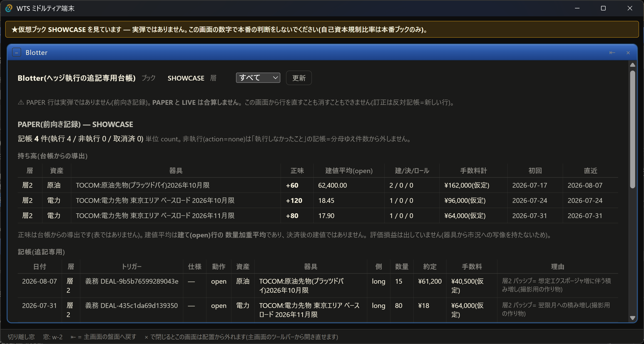This screenshot has height=344, width=644.
Task: Click the +120 net position value
Action: coord(294,200)
